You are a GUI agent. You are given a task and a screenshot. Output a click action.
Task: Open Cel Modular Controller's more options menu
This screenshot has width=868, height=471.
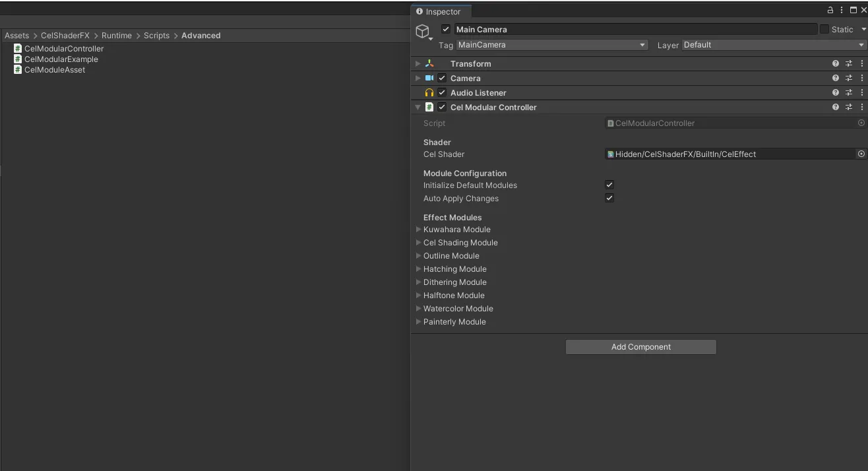[861, 108]
